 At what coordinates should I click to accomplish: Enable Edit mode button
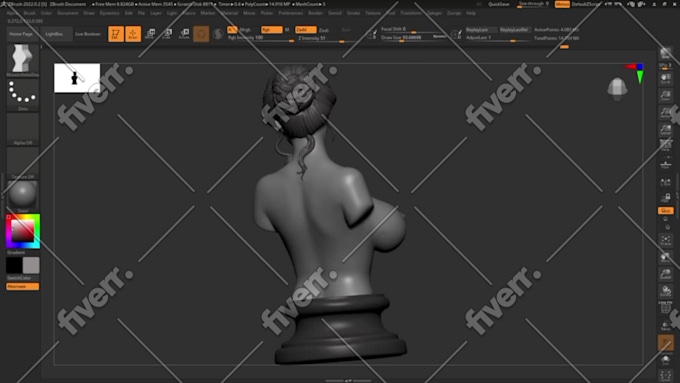(x=115, y=34)
